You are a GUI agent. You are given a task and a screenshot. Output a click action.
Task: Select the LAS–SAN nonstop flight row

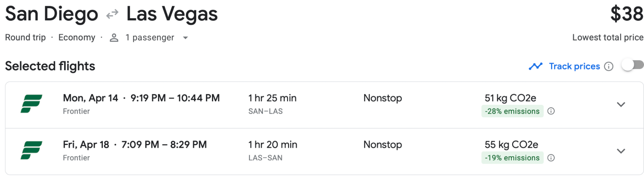pyautogui.click(x=322, y=151)
